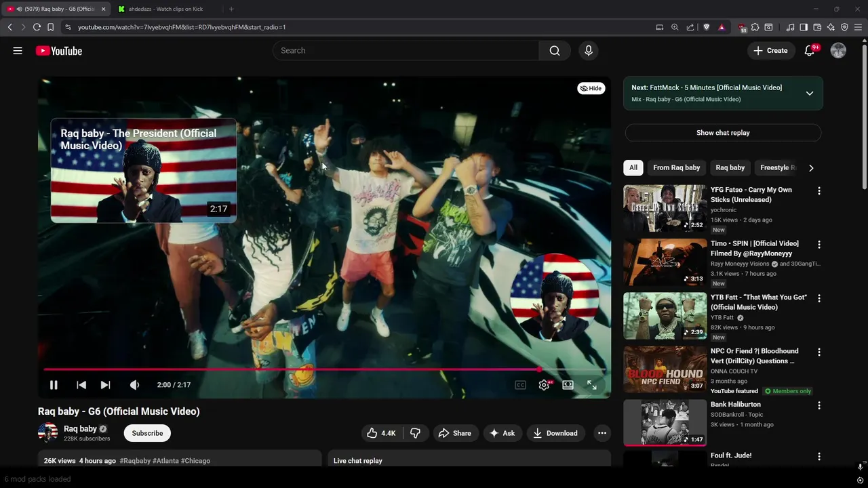This screenshot has width=868, height=488.
Task: Open options for YFG Fatso video
Action: click(x=819, y=191)
